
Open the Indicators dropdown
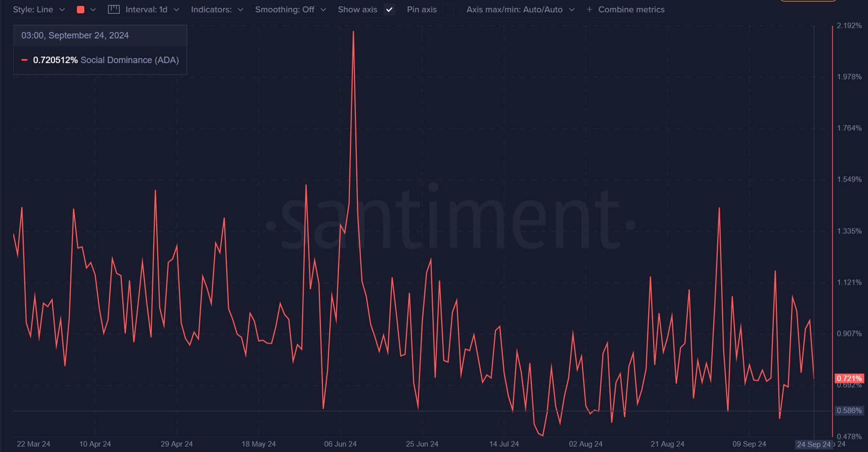[x=217, y=9]
